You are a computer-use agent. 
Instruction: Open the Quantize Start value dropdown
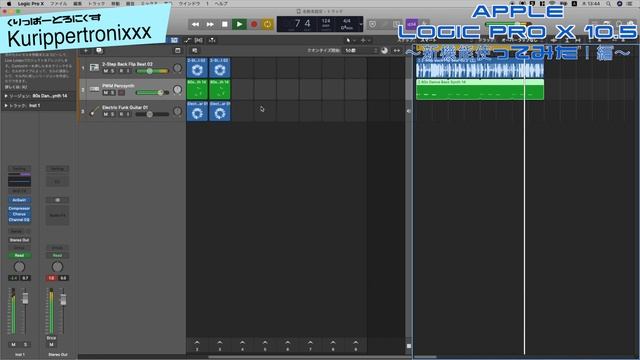[361, 51]
